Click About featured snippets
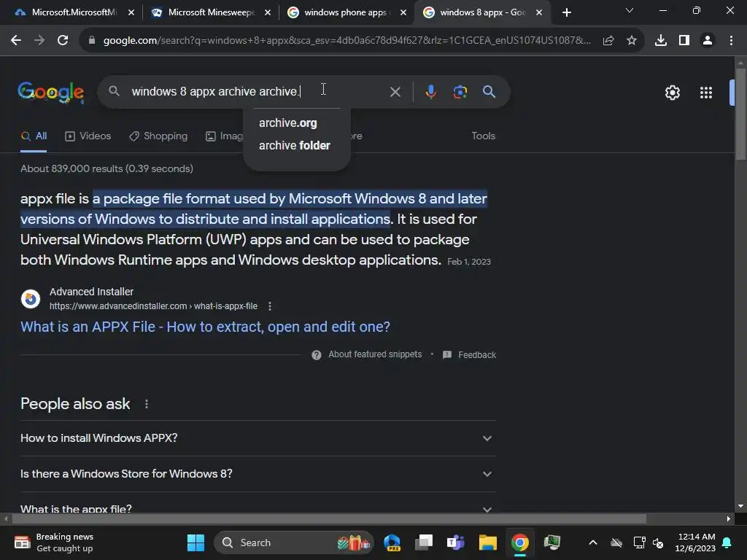The width and height of the screenshot is (747, 560). (x=375, y=354)
